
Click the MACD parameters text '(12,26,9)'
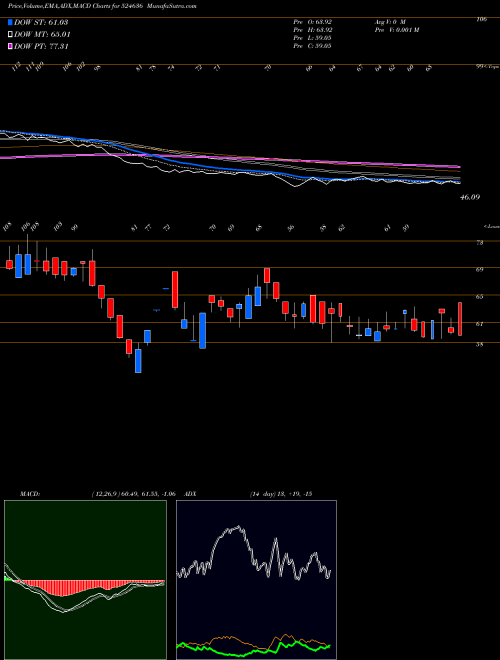105,493
